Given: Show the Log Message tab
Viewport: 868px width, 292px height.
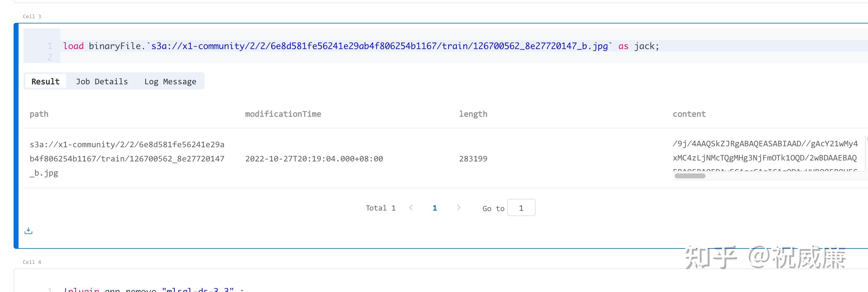Looking at the screenshot, I should tap(170, 81).
